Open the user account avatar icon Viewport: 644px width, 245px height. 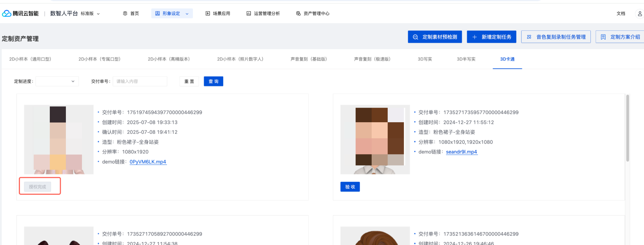pos(640,13)
